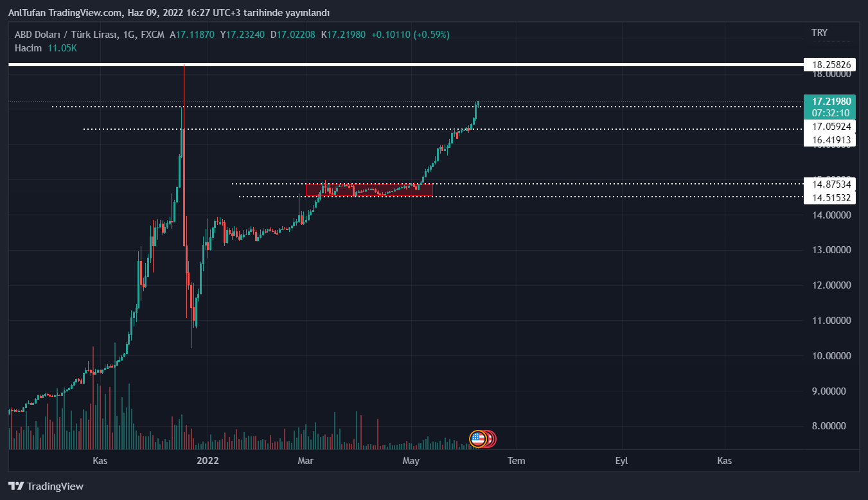Click the 2022 label on time axis
This screenshot has height=500, width=868.
208,461
